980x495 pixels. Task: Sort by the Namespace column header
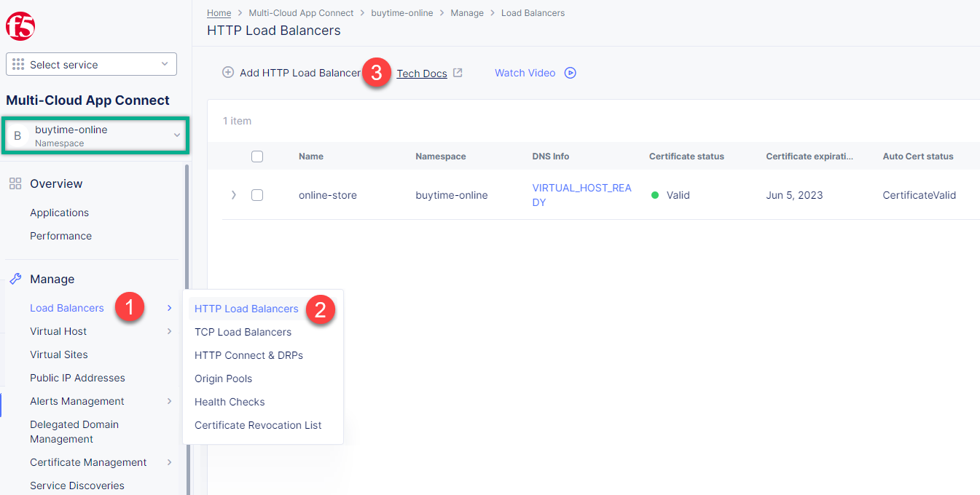(x=441, y=157)
